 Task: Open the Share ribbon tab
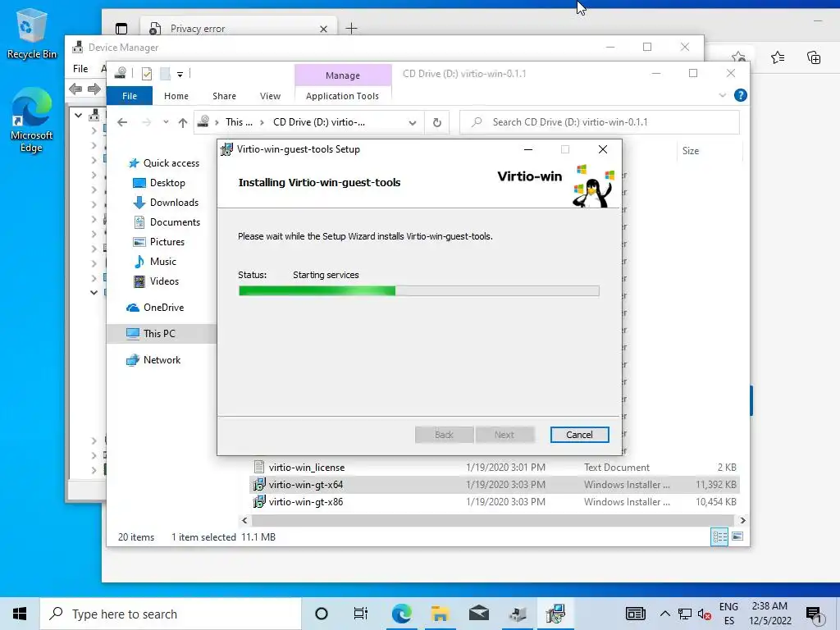click(224, 96)
